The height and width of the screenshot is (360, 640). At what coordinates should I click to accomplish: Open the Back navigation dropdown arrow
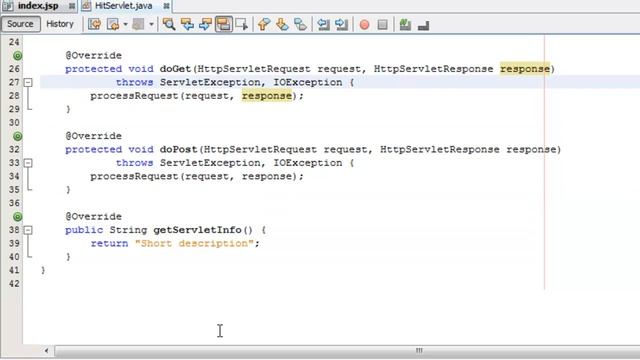click(x=125, y=24)
